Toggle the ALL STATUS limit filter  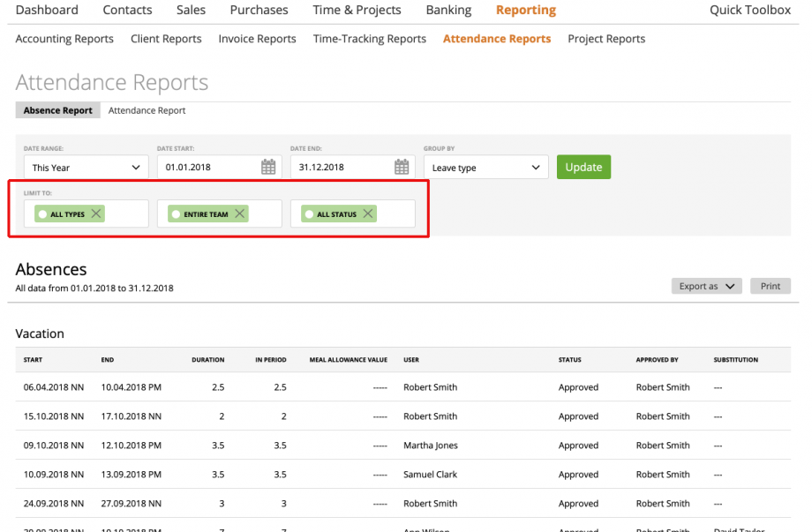point(340,214)
